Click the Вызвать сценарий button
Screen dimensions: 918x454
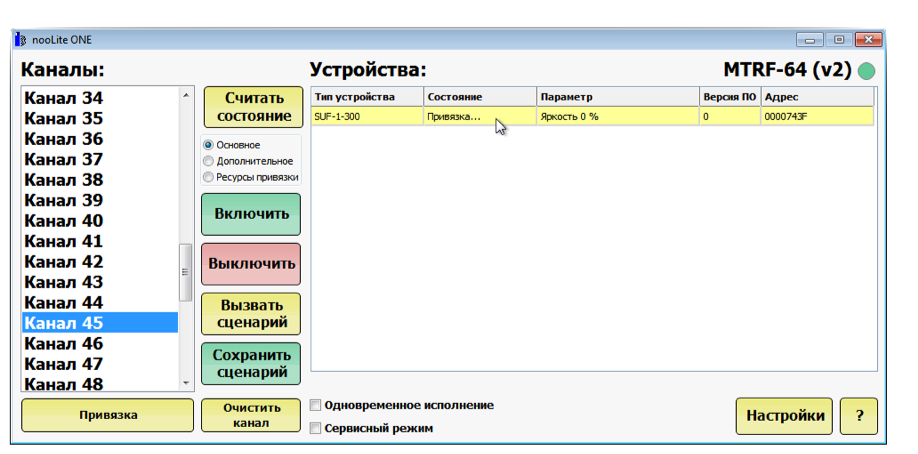[251, 314]
